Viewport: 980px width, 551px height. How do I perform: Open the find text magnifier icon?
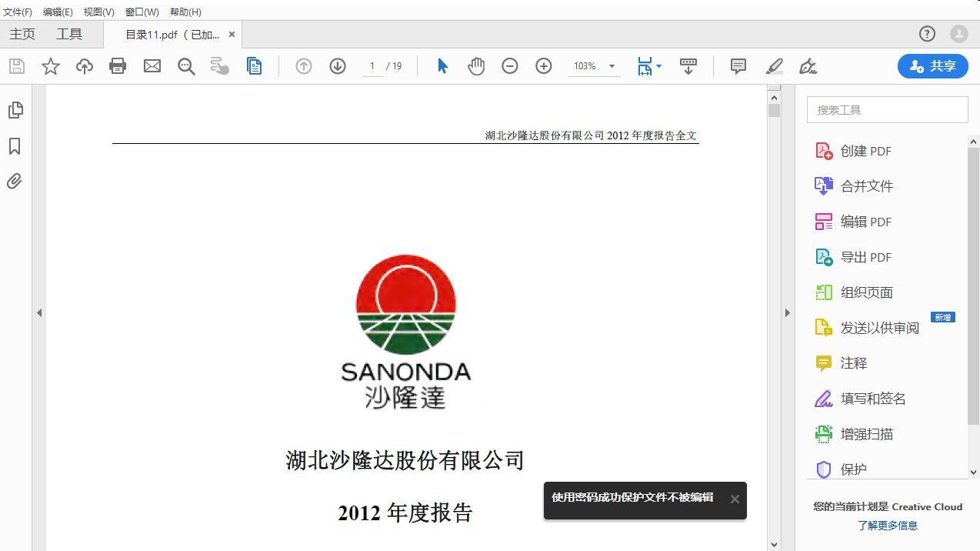coord(186,66)
